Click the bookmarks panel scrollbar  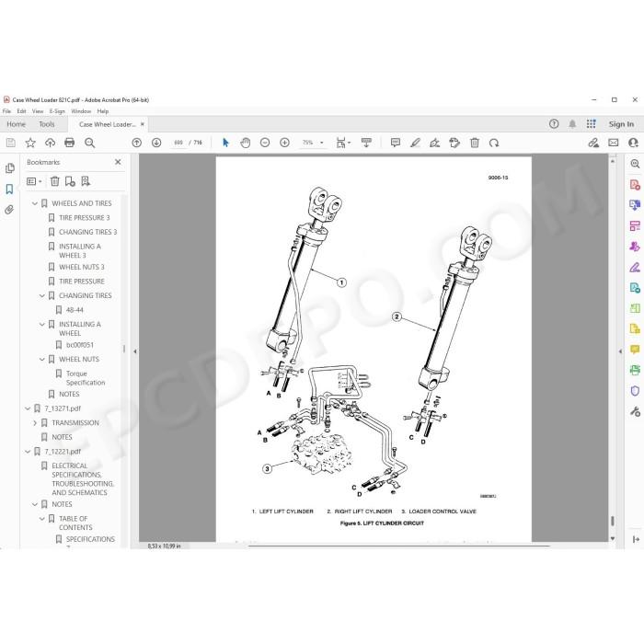124,349
